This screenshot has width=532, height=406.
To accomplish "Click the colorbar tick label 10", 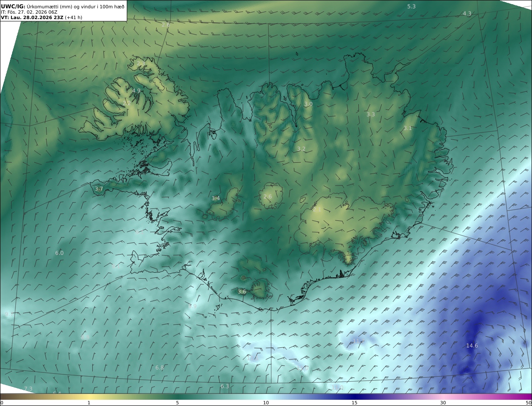I will [266, 403].
